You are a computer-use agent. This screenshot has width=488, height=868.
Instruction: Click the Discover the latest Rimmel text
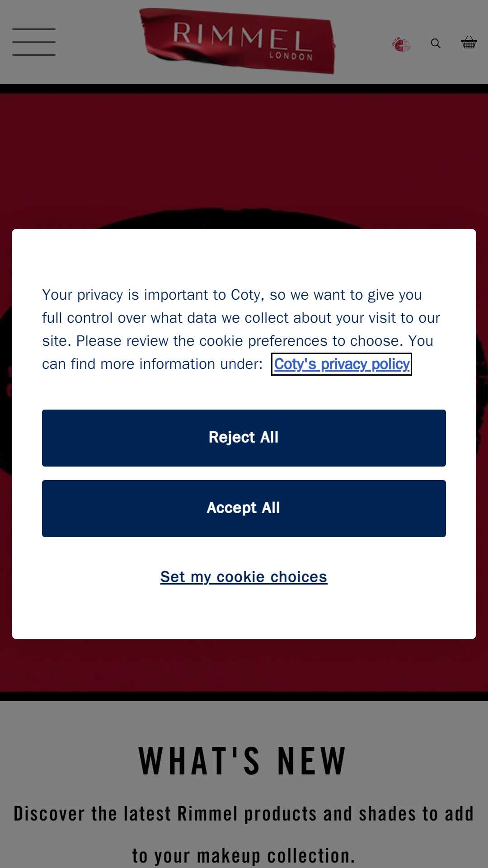coord(244,835)
